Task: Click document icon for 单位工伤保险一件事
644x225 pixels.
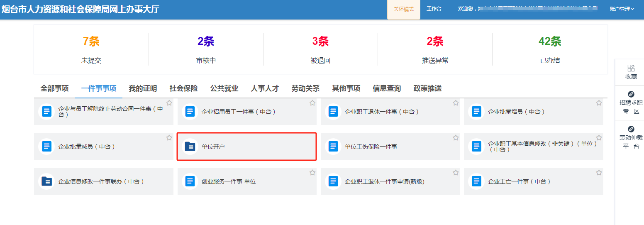Action: point(333,147)
